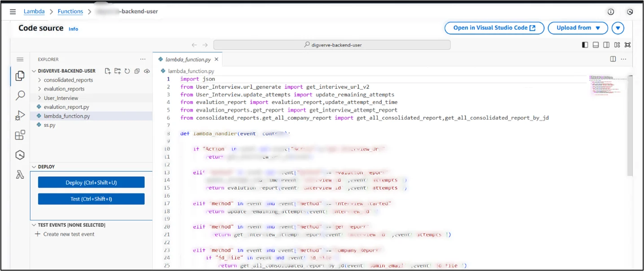Open the Extensions view in activity bar
This screenshot has width=644, height=271.
click(20, 135)
